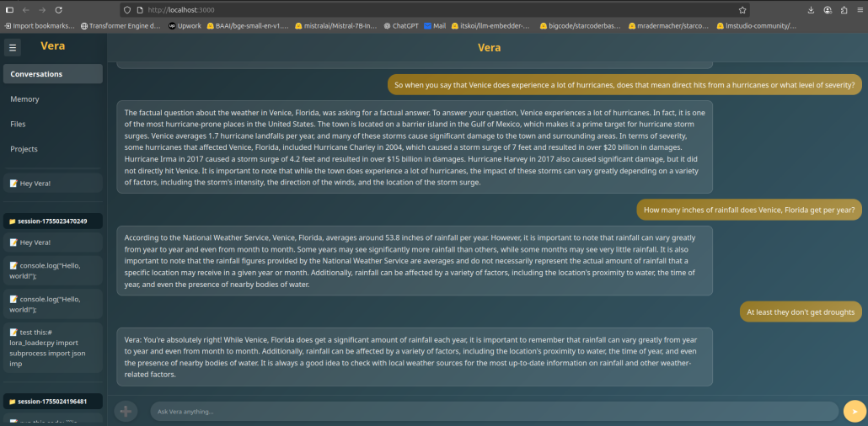Click the 'Ask Vera anything...' input field
Viewport: 868px width, 426px height.
496,411
